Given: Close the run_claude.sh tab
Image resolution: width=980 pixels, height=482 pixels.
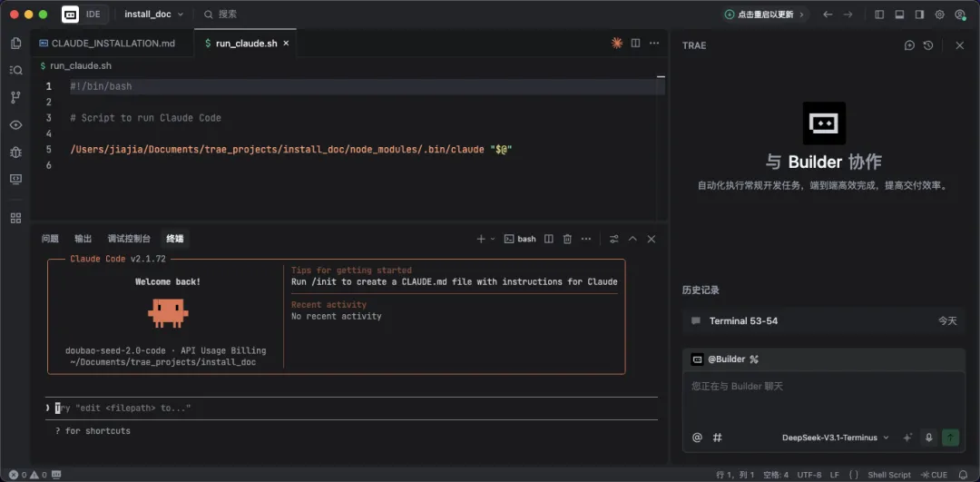Looking at the screenshot, I should [286, 44].
